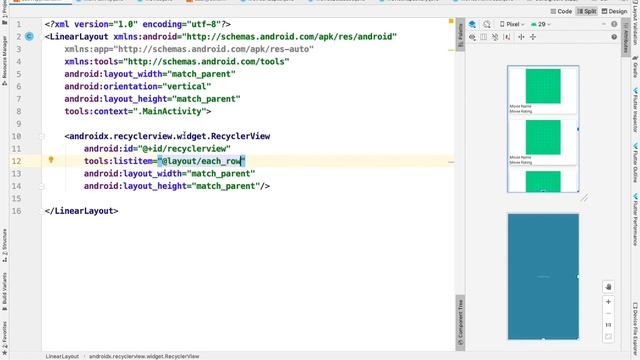This screenshot has width=640, height=360.
Task: Click the orientation for preview icon
Action: click(487, 24)
